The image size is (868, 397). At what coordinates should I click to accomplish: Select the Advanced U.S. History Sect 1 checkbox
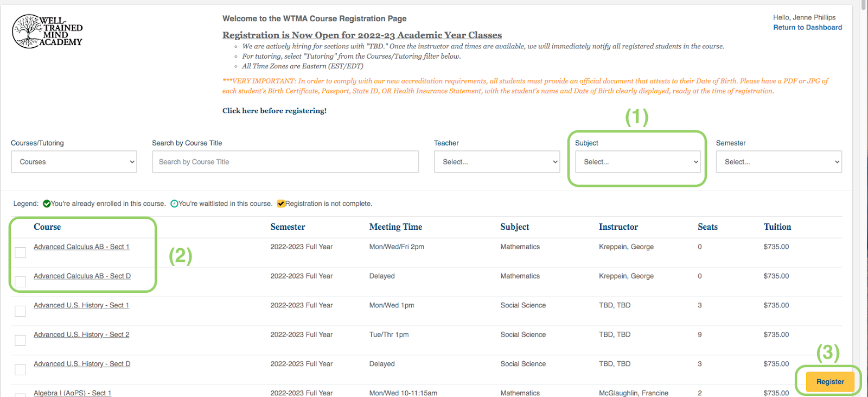tap(21, 311)
